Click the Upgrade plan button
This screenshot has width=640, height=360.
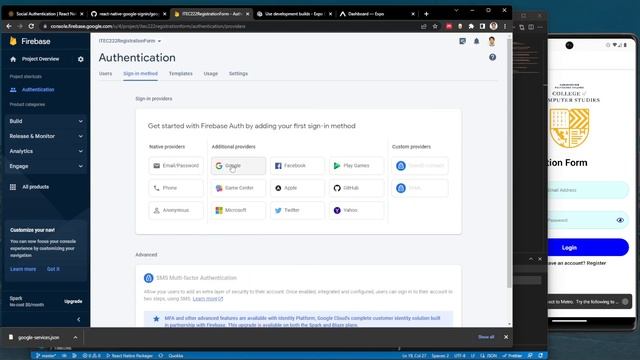pyautogui.click(x=73, y=302)
